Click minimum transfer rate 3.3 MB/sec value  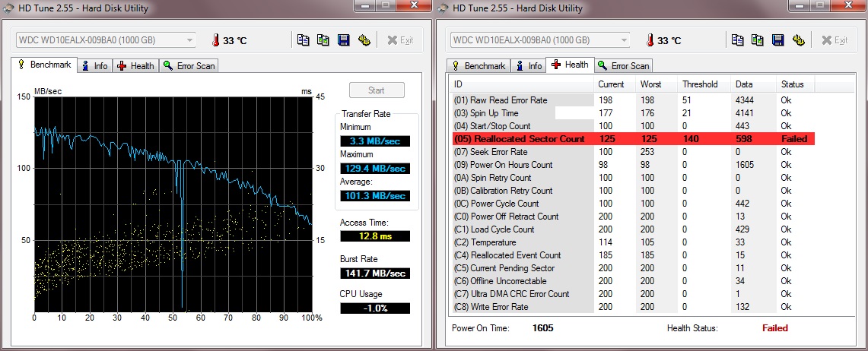[x=375, y=141]
